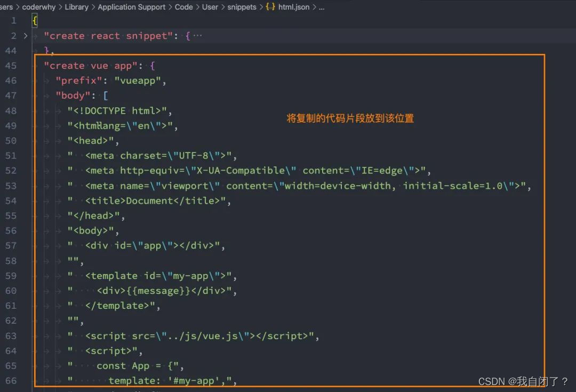576x392 pixels.
Task: Click the div id="app" line
Action: coord(143,245)
